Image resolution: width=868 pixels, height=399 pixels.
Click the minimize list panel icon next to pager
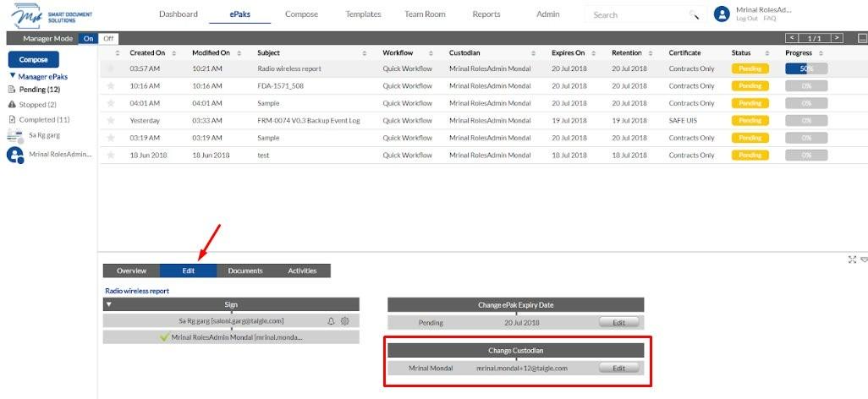click(x=862, y=38)
